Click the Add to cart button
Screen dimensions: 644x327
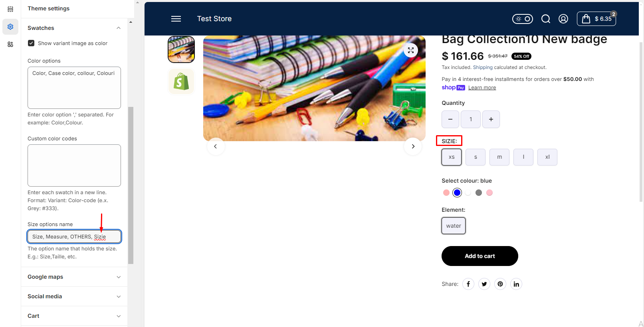coord(480,256)
